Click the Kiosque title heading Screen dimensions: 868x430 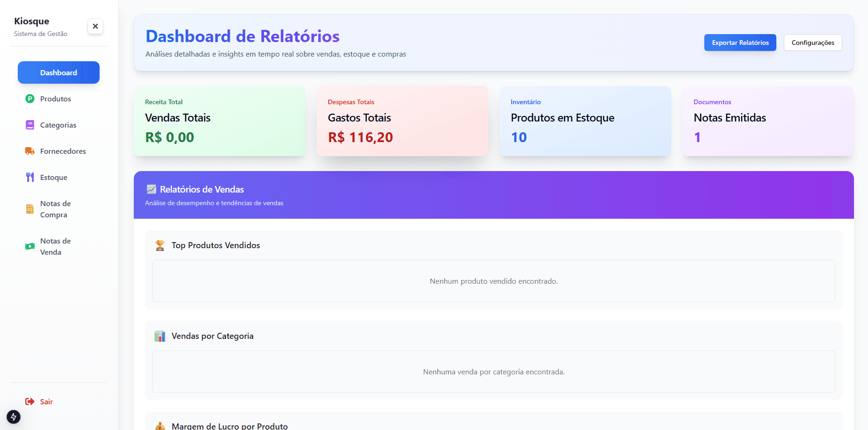tap(32, 21)
